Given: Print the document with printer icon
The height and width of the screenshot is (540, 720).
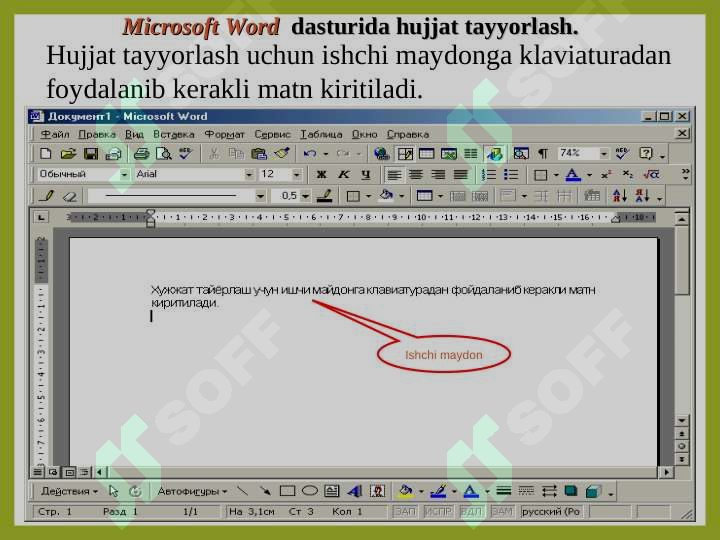Looking at the screenshot, I should pyautogui.click(x=141, y=153).
